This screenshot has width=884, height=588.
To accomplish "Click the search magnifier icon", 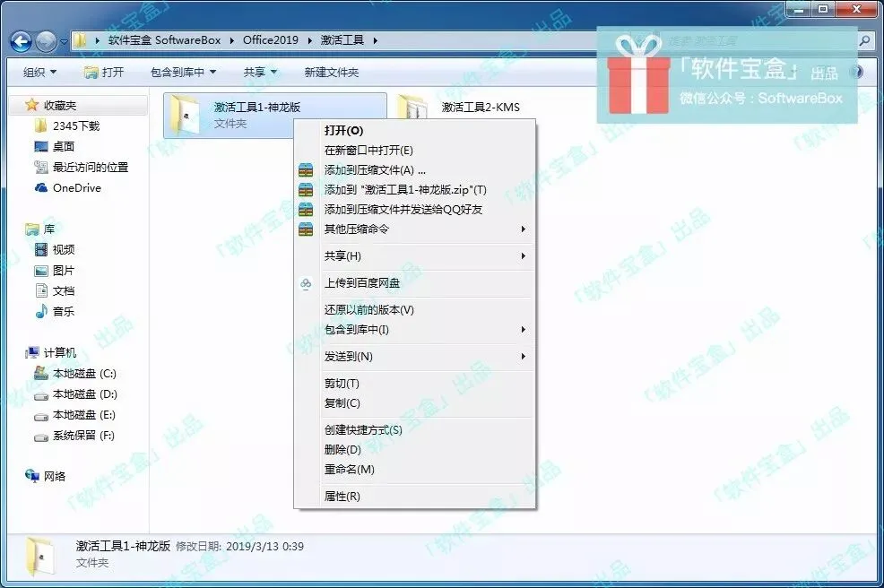I will click(x=864, y=40).
